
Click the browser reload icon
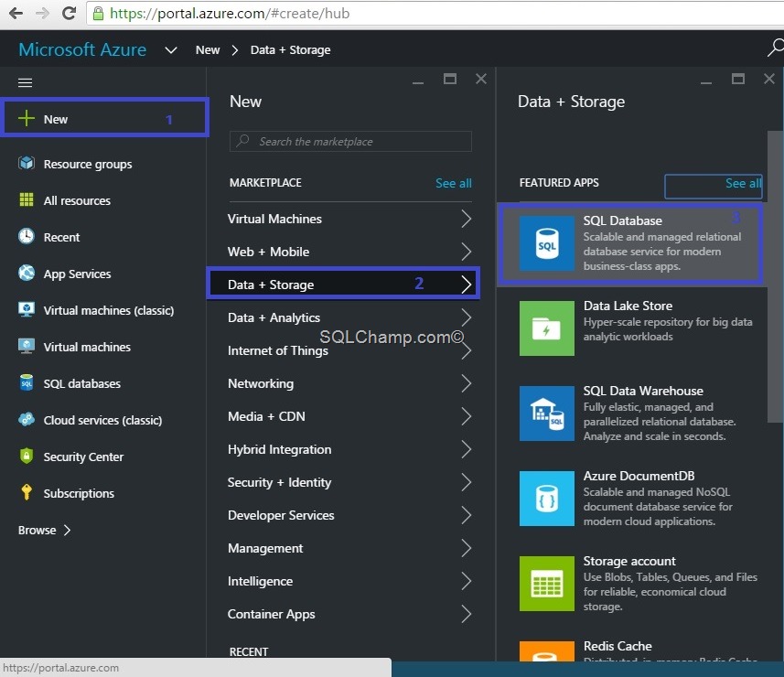point(69,13)
